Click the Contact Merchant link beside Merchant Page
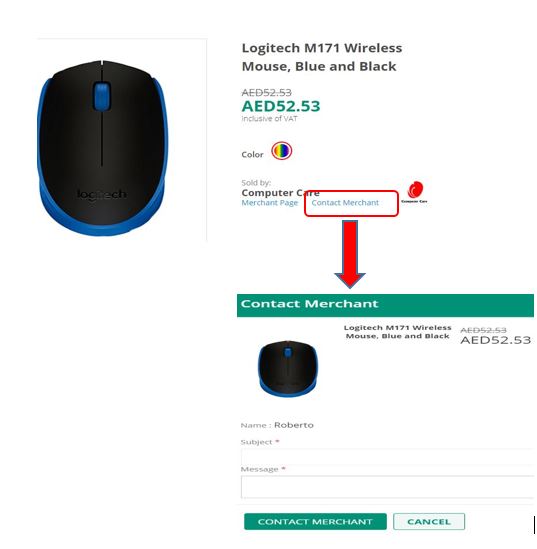This screenshot has height=549, width=537. 345,203
